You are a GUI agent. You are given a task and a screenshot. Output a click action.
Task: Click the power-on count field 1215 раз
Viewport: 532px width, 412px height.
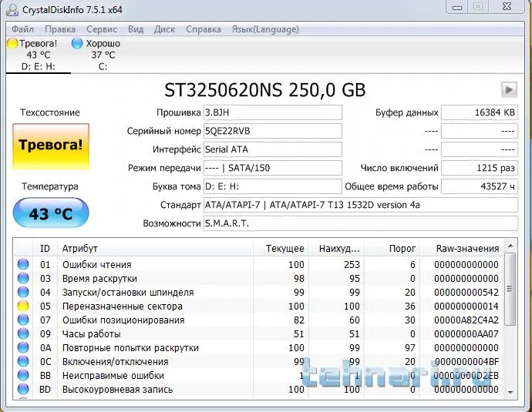pyautogui.click(x=480, y=168)
